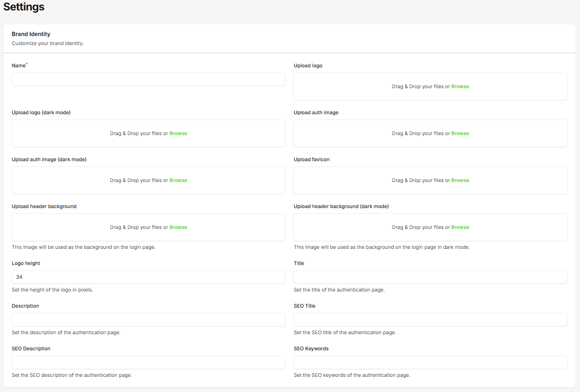Click Browse under Upload header background
Screen dimensions: 580x392
(x=178, y=227)
